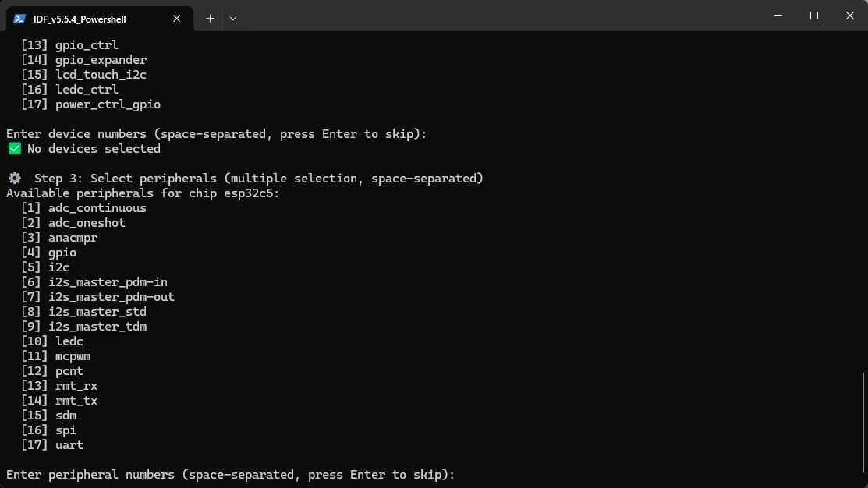Click the [17] uart peripheral line

pyautogui.click(x=52, y=445)
